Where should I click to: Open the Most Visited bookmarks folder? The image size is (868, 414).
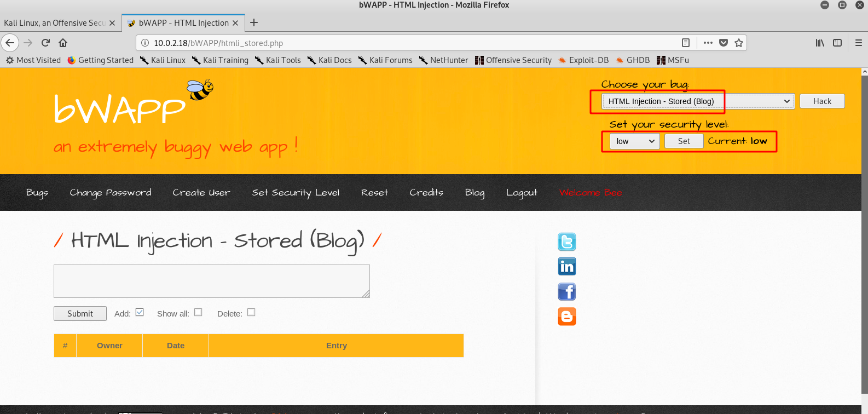(x=33, y=60)
